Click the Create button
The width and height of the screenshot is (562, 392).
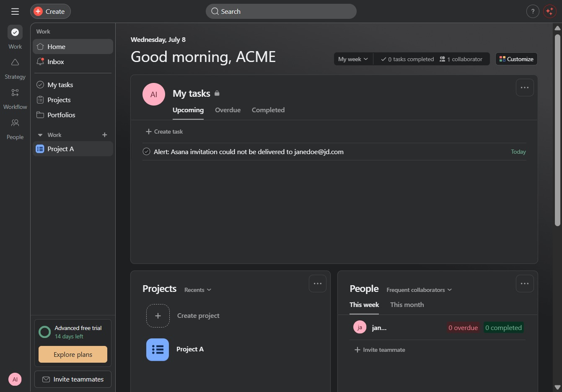[50, 11]
